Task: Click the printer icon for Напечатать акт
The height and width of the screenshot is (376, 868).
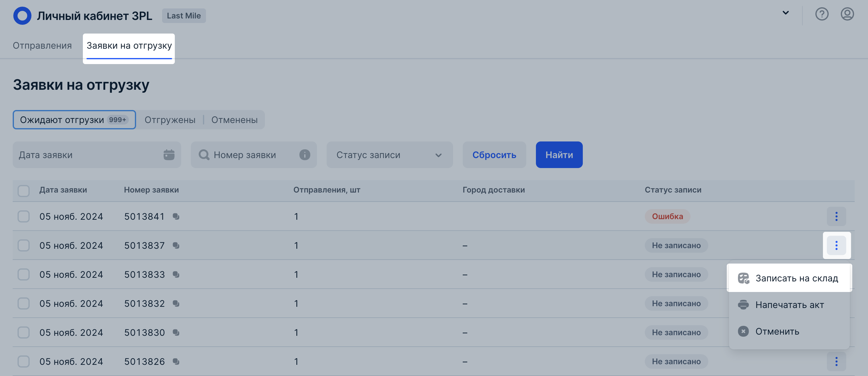Action: point(743,305)
